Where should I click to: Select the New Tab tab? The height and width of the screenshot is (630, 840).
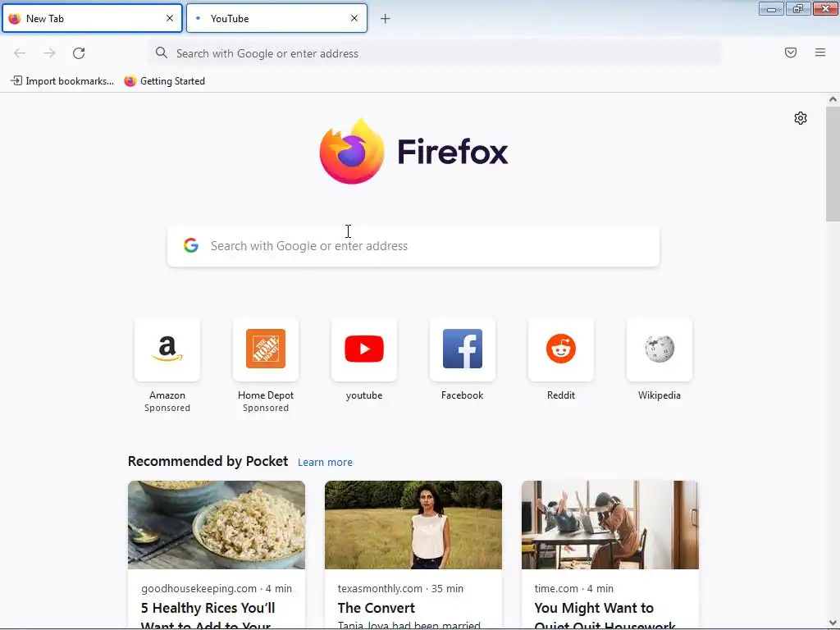92,18
